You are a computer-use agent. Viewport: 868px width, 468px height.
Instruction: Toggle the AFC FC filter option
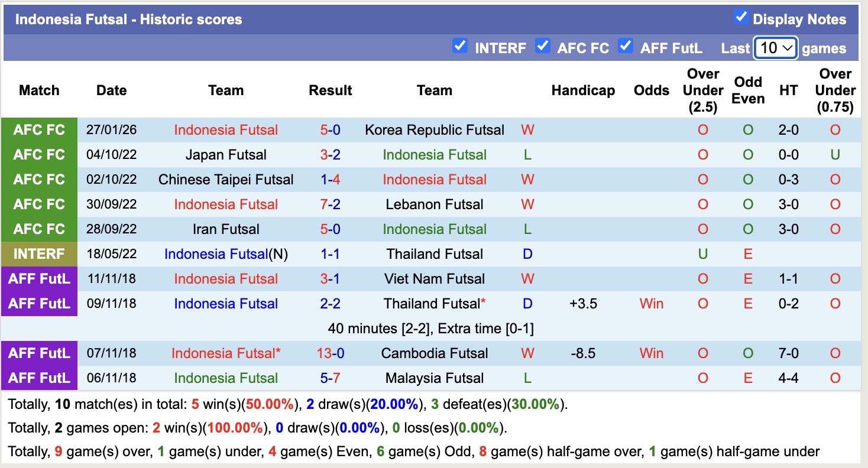[542, 45]
